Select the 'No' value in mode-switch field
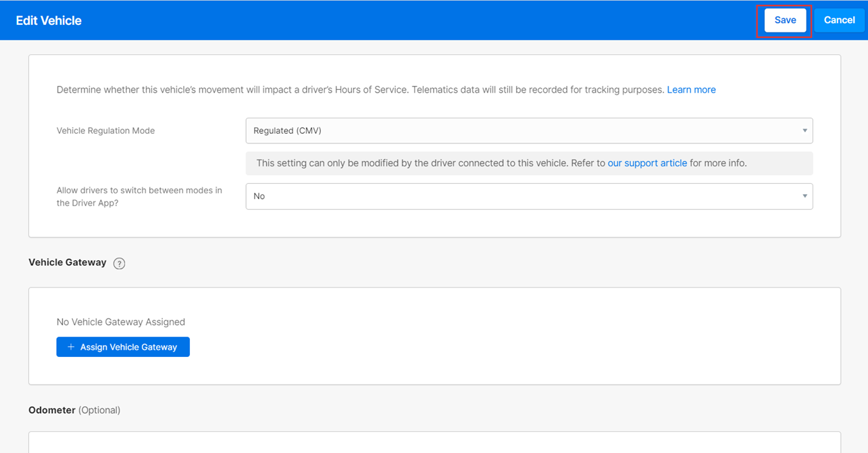Viewport: 868px width, 453px height. point(259,196)
